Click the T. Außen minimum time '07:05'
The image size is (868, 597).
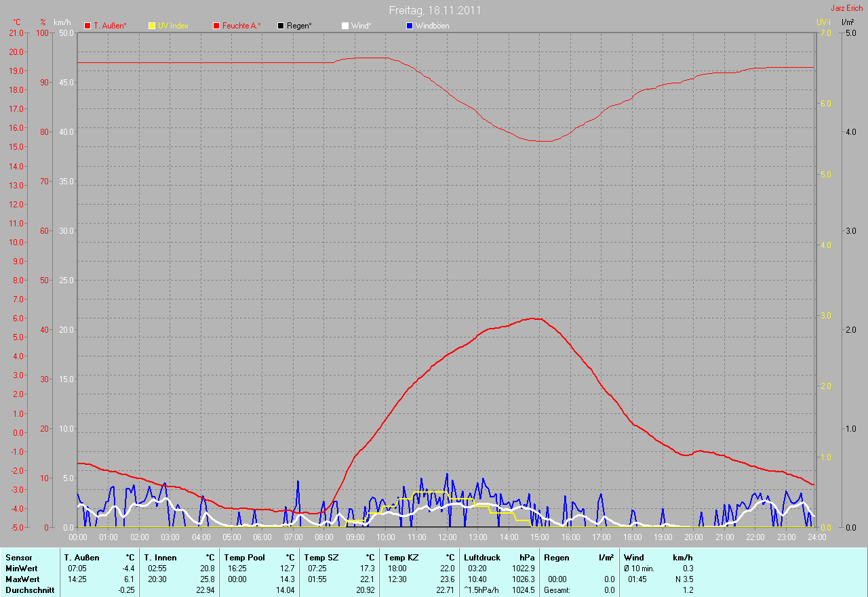click(78, 569)
